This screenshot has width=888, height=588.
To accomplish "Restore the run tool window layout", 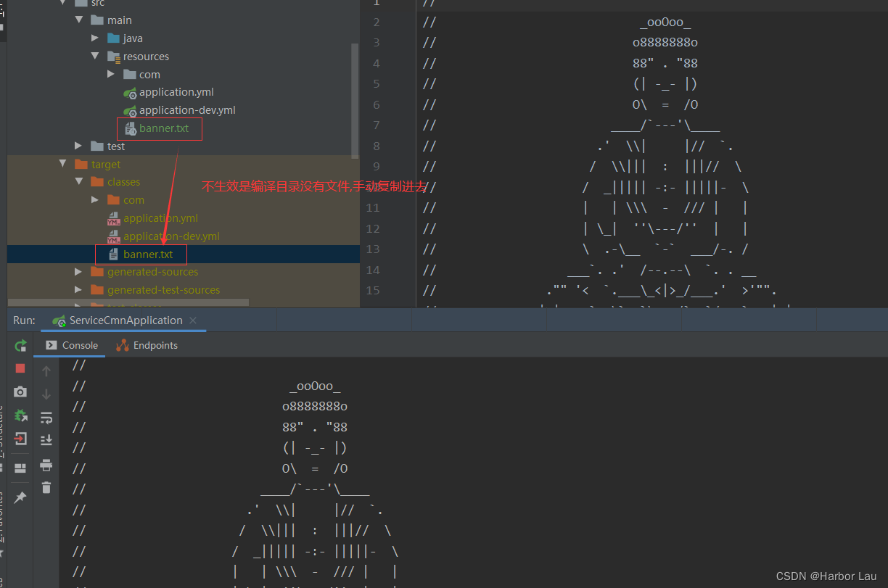I will [x=20, y=465].
